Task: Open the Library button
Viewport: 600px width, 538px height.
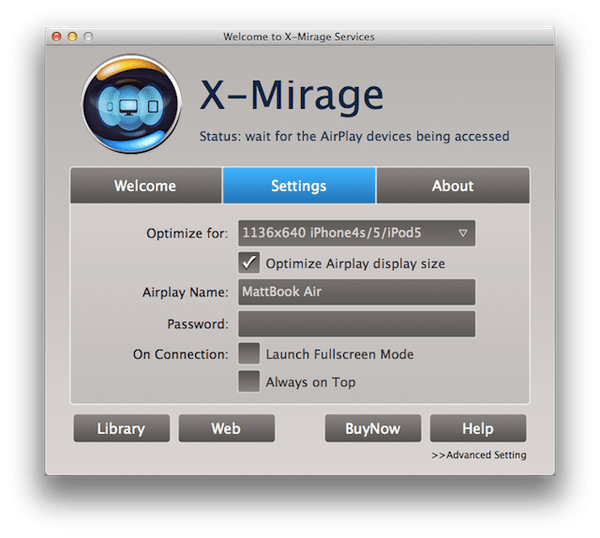Action: [121, 428]
